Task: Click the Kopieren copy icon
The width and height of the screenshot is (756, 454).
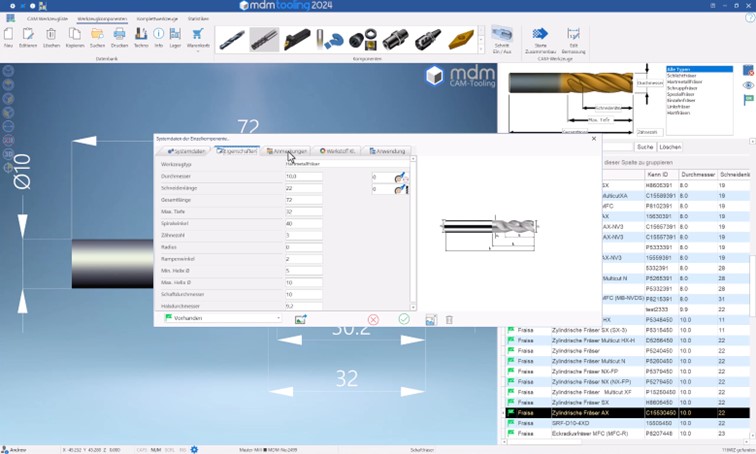Action: point(75,34)
